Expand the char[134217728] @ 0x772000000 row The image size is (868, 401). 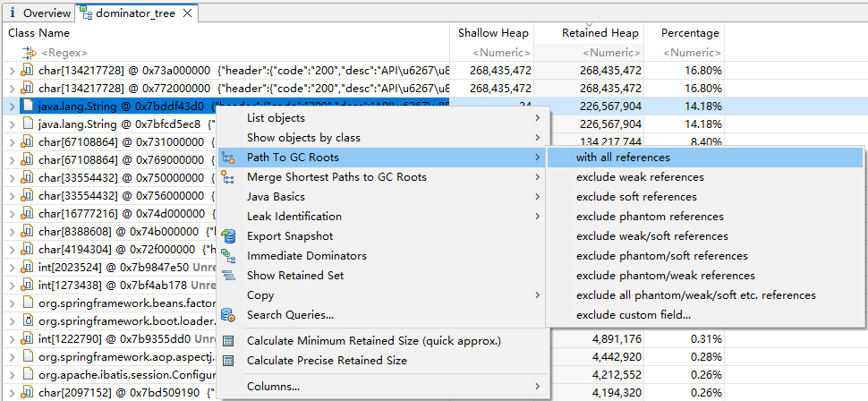(x=13, y=88)
